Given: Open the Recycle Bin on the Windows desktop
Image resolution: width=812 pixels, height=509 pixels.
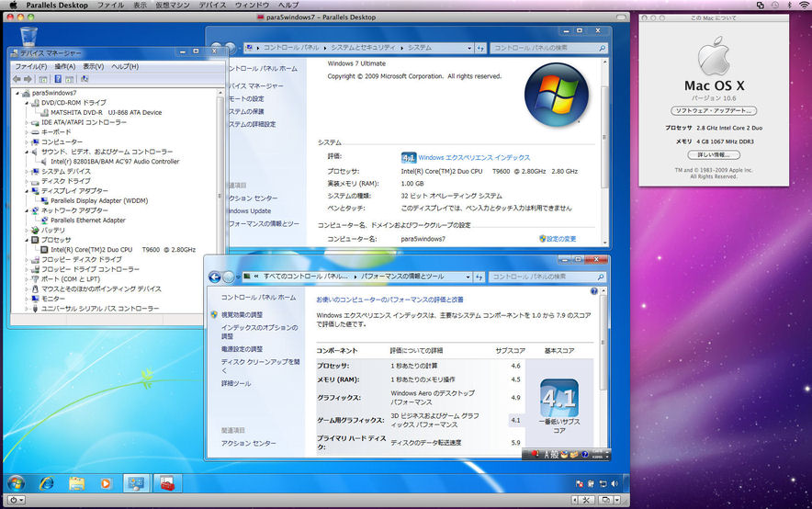Looking at the screenshot, I should 28,36.
